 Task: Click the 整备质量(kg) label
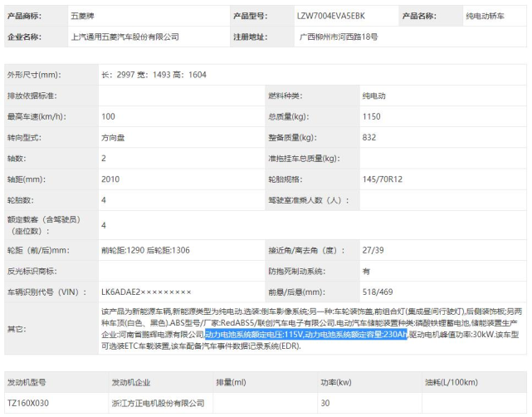click(x=292, y=138)
